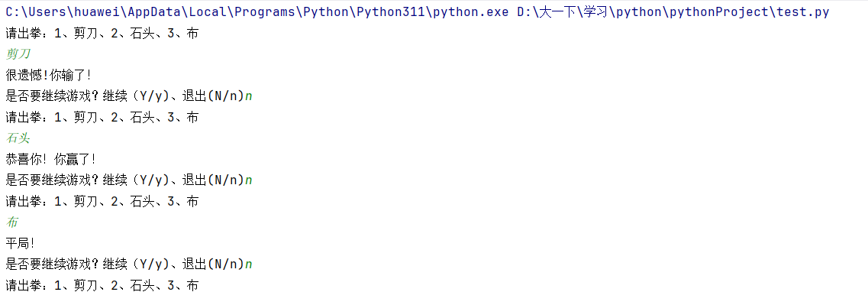Image resolution: width=868 pixels, height=305 pixels.
Task: Click the green 石头 input text
Action: click(18, 138)
